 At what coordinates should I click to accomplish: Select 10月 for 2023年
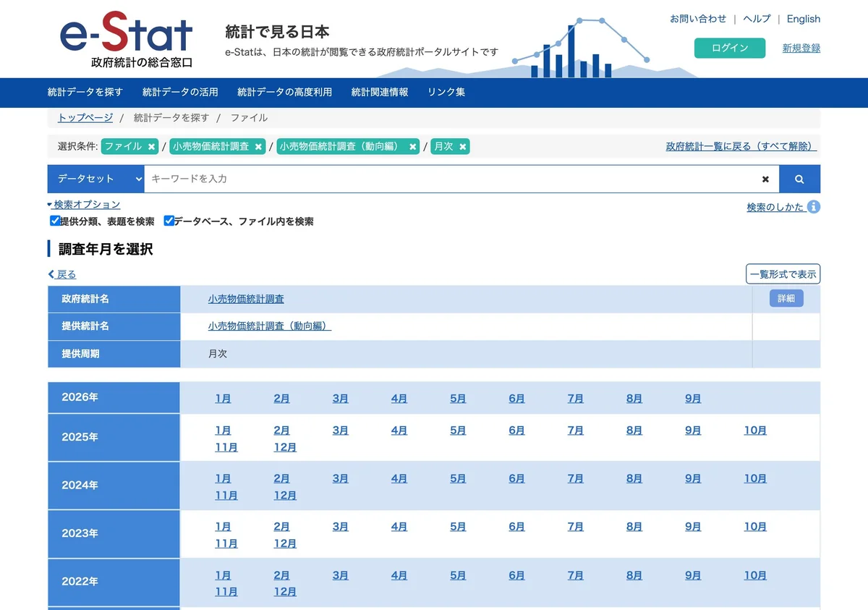click(x=755, y=528)
